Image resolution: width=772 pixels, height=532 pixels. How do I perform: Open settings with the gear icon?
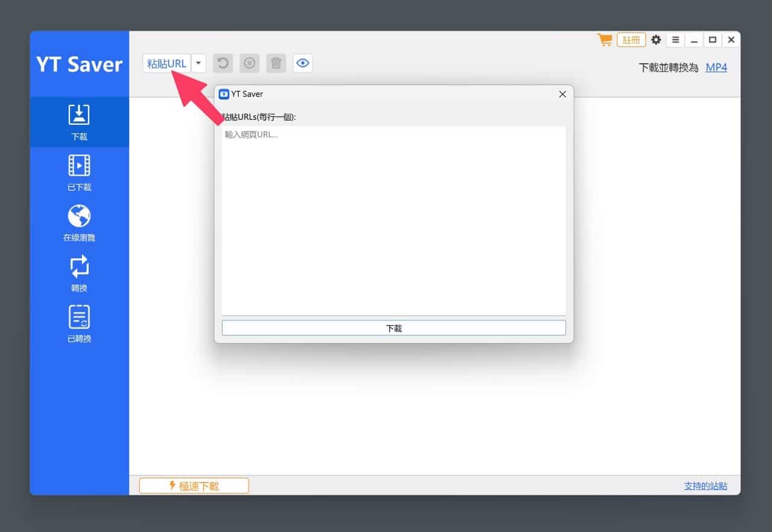coord(656,40)
